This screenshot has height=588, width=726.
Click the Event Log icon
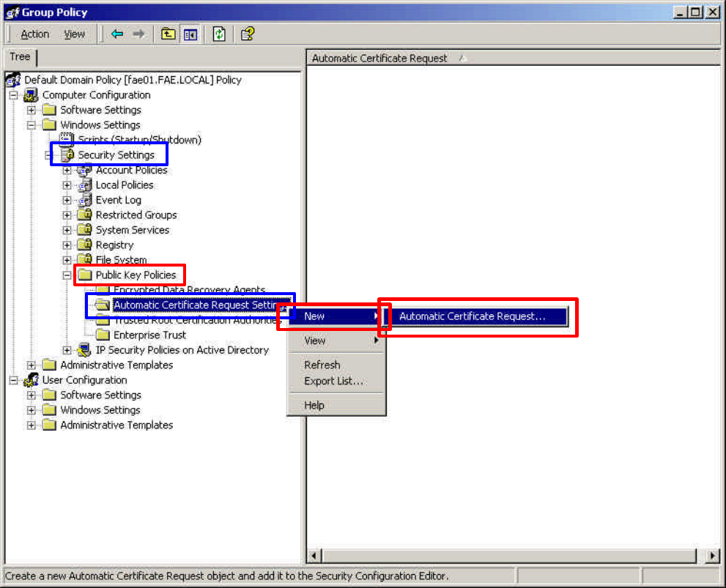[85, 201]
